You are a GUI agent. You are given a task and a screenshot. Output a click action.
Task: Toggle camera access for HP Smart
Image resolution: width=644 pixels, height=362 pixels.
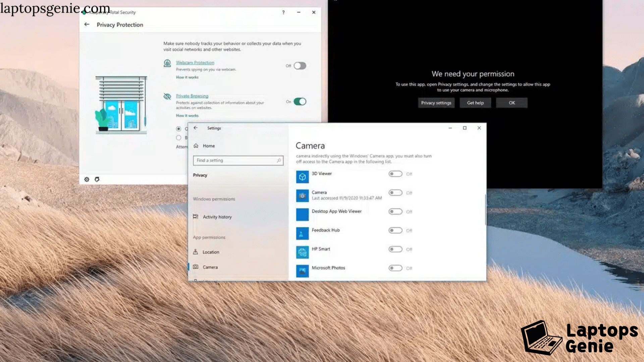pos(395,249)
